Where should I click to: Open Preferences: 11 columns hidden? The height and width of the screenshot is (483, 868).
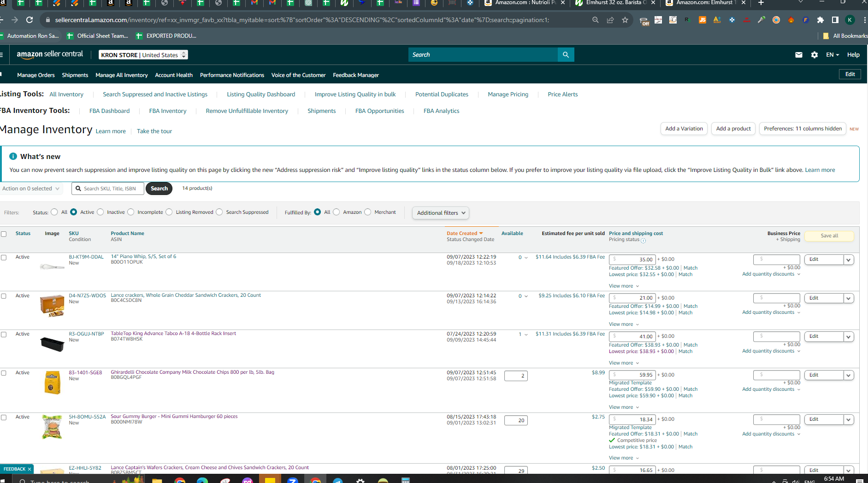pos(803,129)
